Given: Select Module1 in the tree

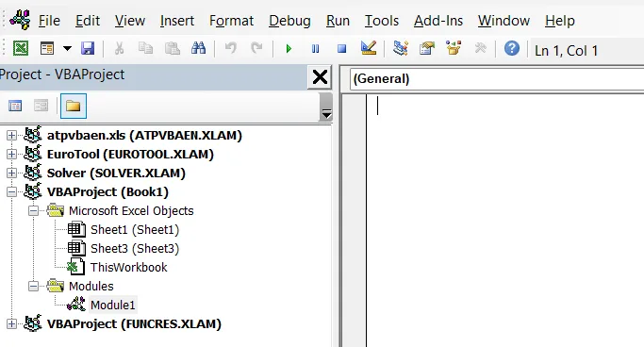Looking at the screenshot, I should [x=112, y=306].
